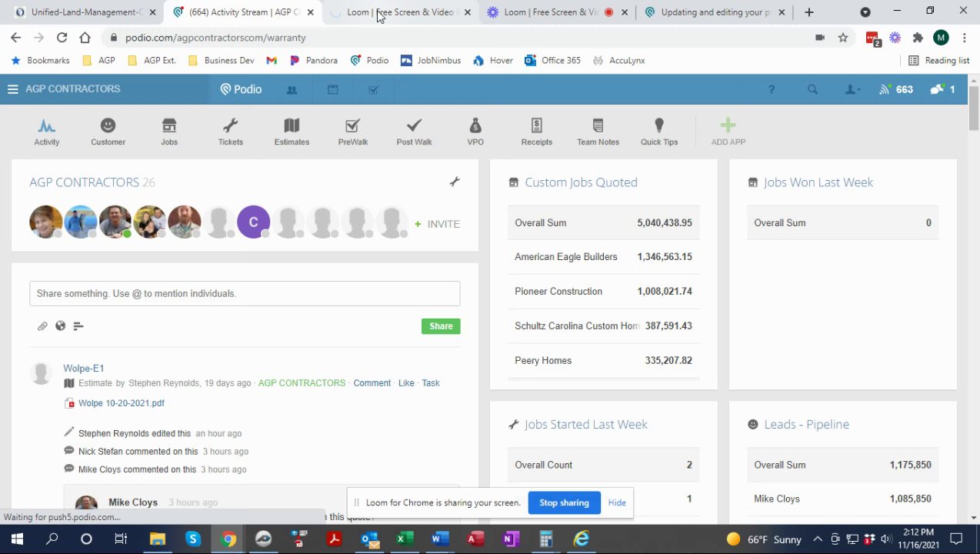Bookmark this page star icon
Screen dimensions: 980x554
843,37
